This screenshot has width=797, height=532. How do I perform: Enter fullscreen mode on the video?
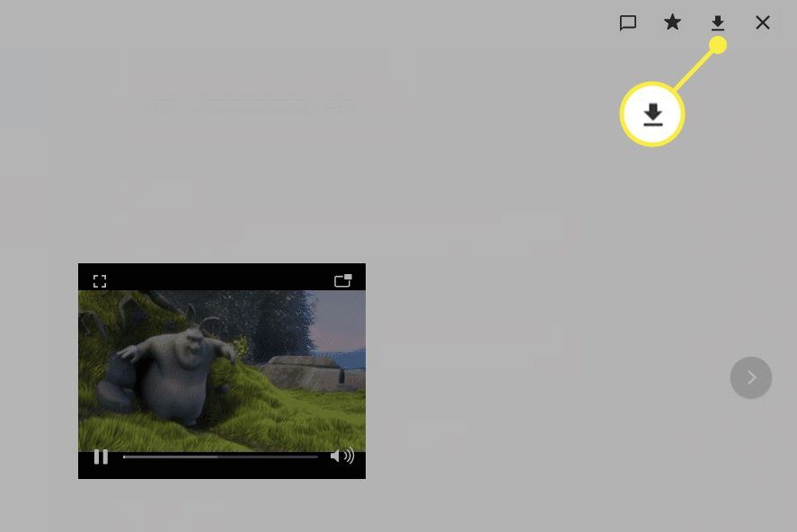click(100, 281)
